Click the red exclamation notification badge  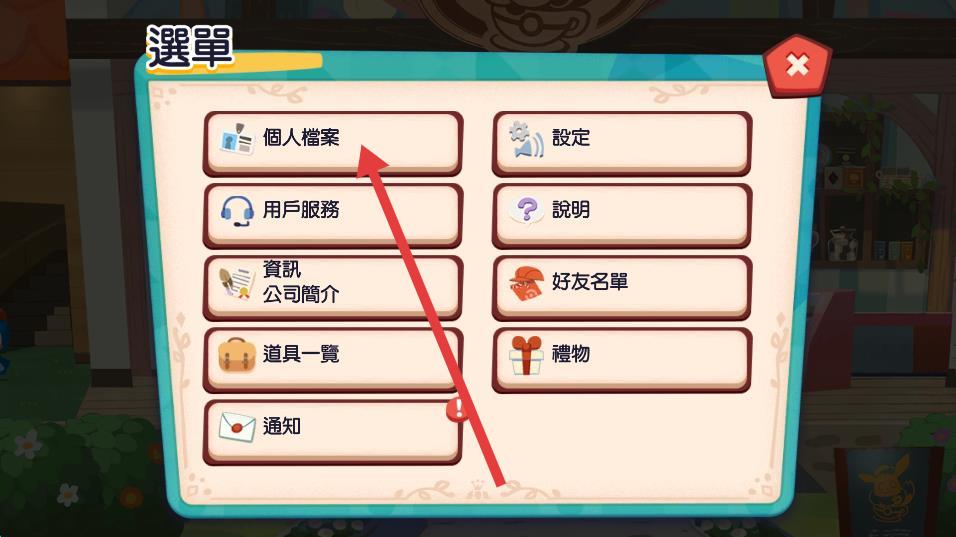[457, 409]
